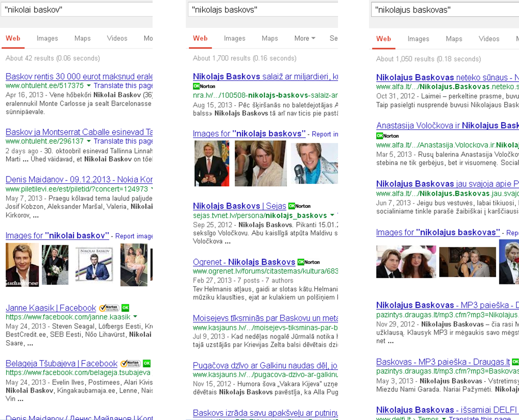Click "About 1,700 results" count text
Screen dimensions: 519x420
pyautogui.click(x=245, y=58)
